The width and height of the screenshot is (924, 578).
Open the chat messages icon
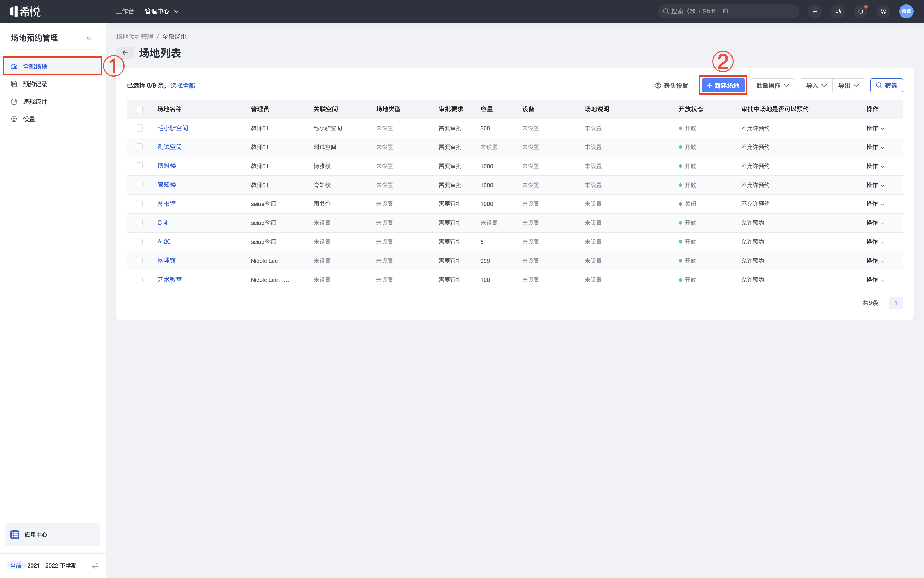tap(837, 12)
